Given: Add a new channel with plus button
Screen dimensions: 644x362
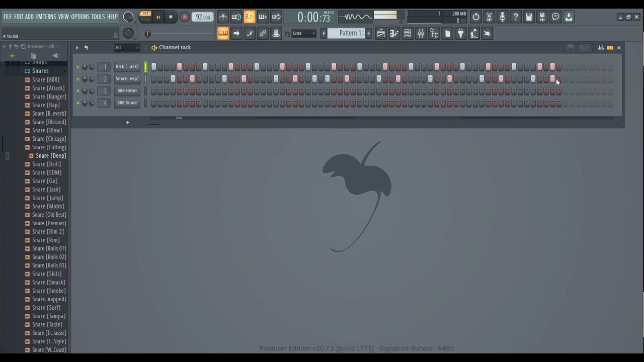Looking at the screenshot, I should coord(127,122).
